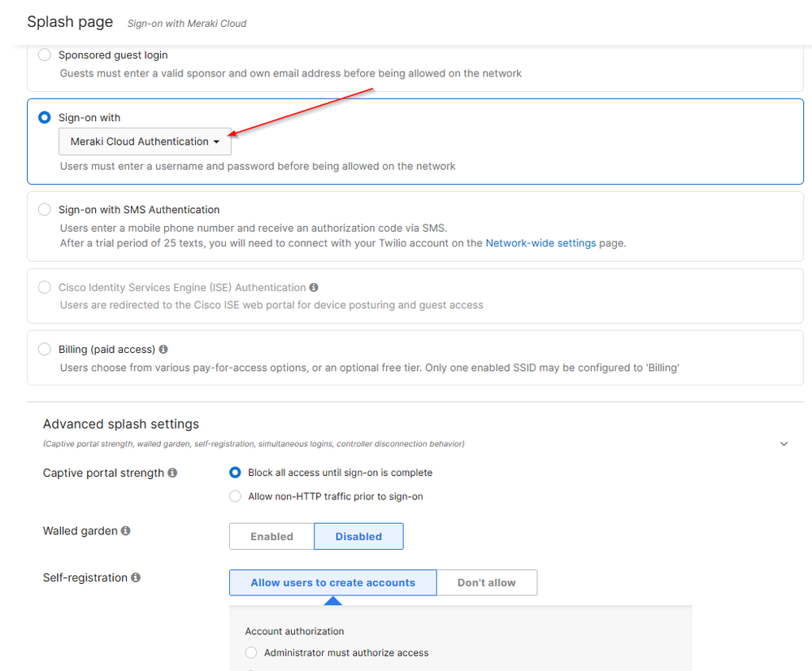The width and height of the screenshot is (812, 671).
Task: Click the Account authorization label
Action: (x=295, y=631)
